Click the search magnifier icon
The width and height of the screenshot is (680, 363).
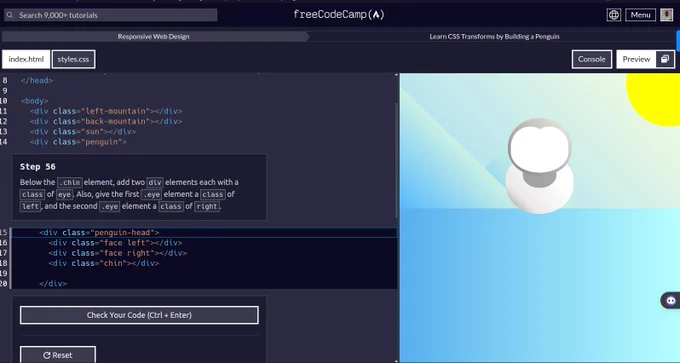click(x=10, y=15)
